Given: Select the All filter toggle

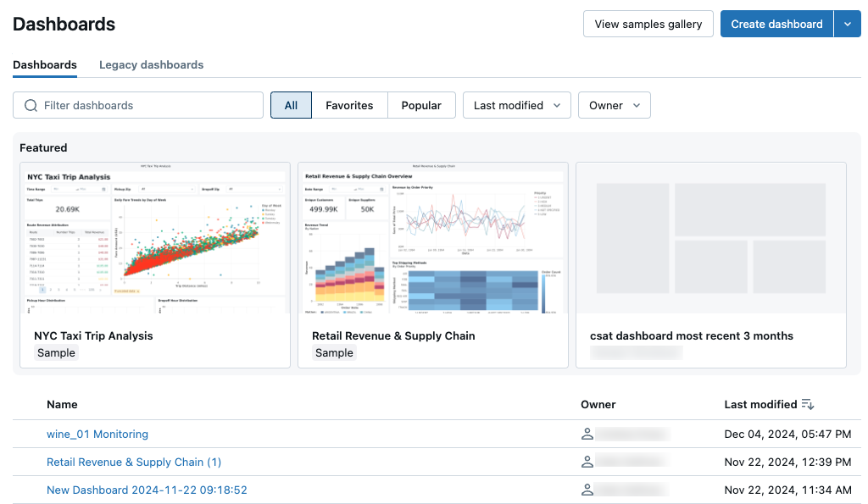Looking at the screenshot, I should (291, 106).
